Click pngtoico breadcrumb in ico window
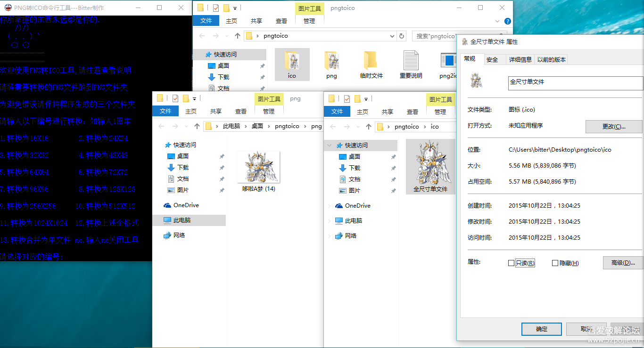Image resolution: width=644 pixels, height=348 pixels. pos(406,127)
